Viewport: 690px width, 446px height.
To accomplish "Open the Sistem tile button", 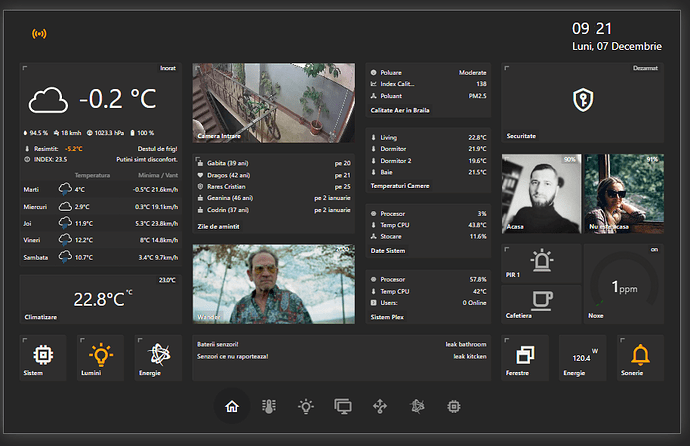I will click(x=43, y=355).
